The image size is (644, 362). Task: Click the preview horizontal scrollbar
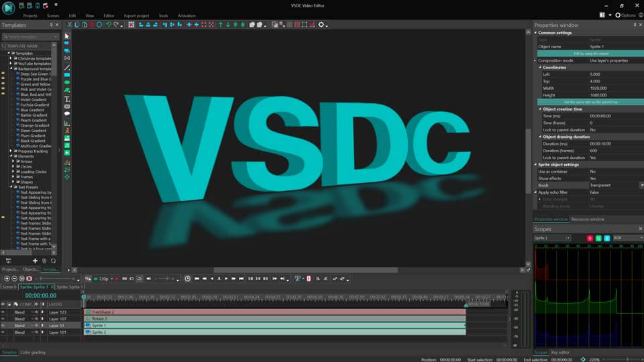point(305,270)
